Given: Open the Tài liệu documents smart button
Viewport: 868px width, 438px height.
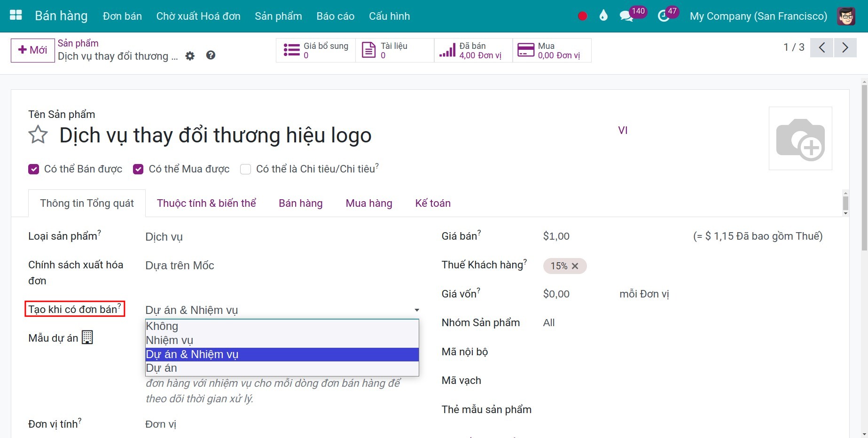Looking at the screenshot, I should point(395,50).
